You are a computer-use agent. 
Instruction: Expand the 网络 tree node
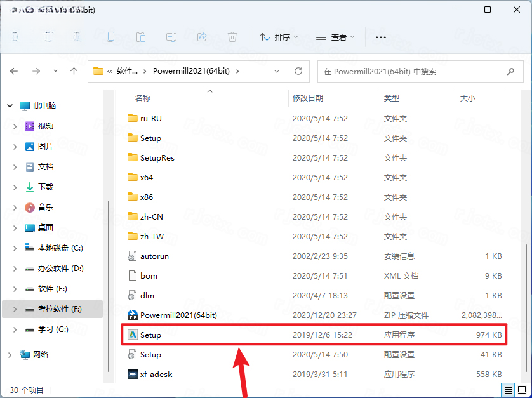tap(10, 355)
